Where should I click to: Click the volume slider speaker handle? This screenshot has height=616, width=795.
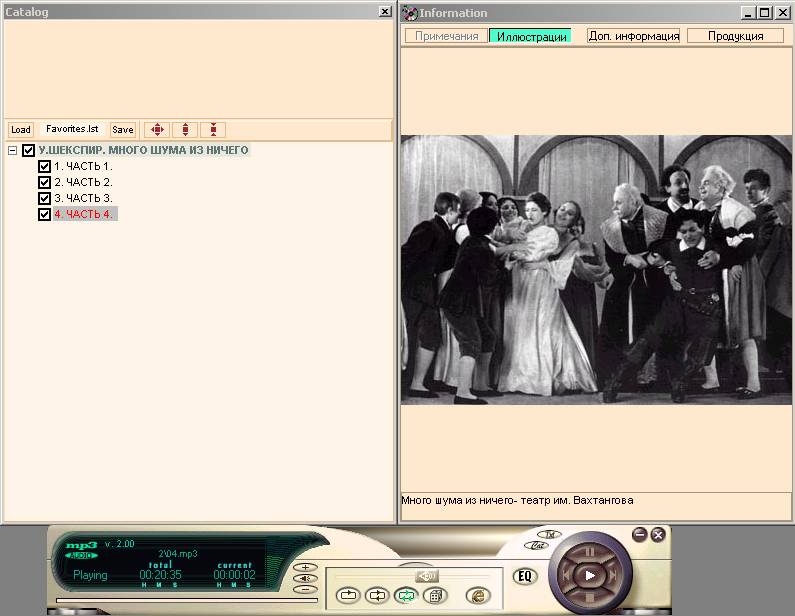427,576
